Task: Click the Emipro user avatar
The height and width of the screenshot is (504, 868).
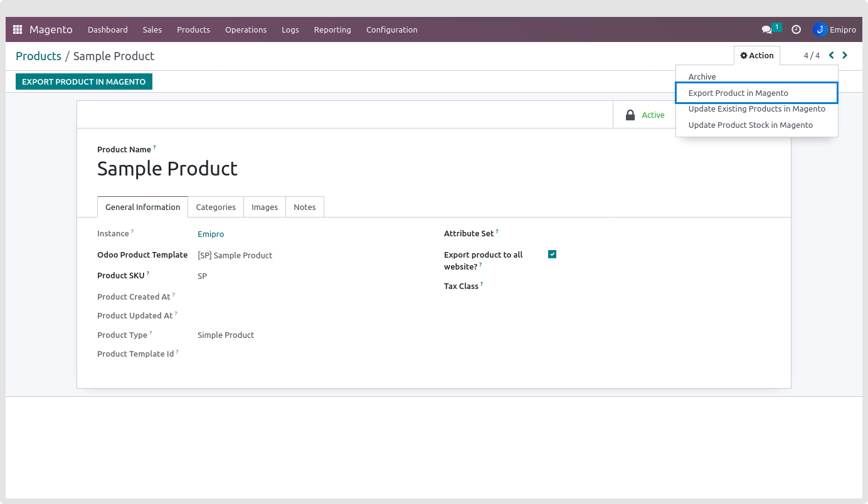Action: [820, 29]
